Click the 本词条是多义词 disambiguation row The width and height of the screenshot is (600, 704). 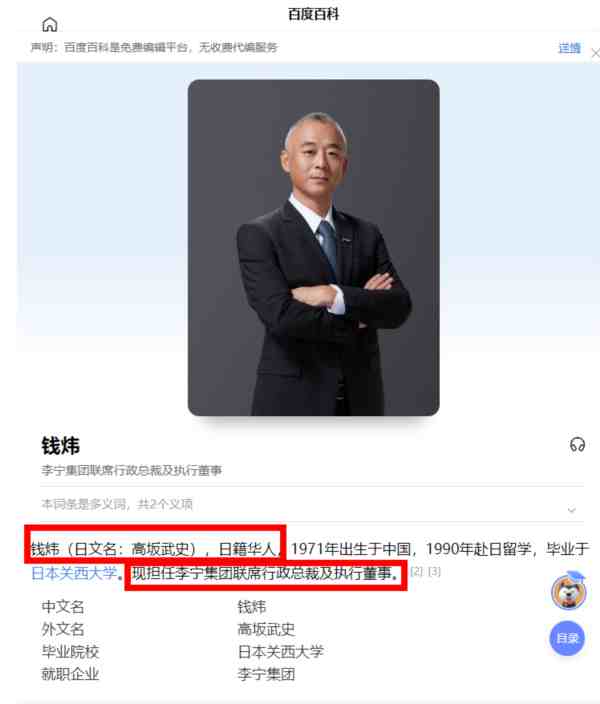click(x=312, y=504)
